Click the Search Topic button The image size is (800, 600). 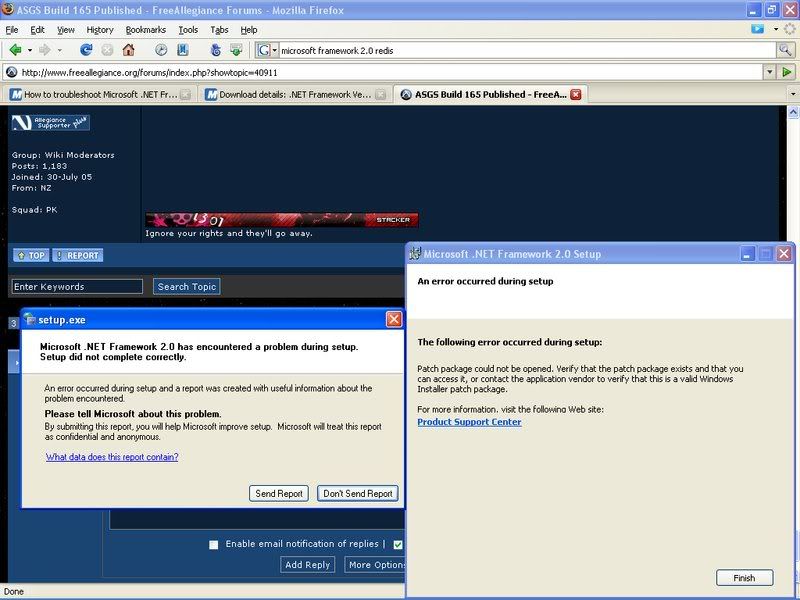coord(187,286)
